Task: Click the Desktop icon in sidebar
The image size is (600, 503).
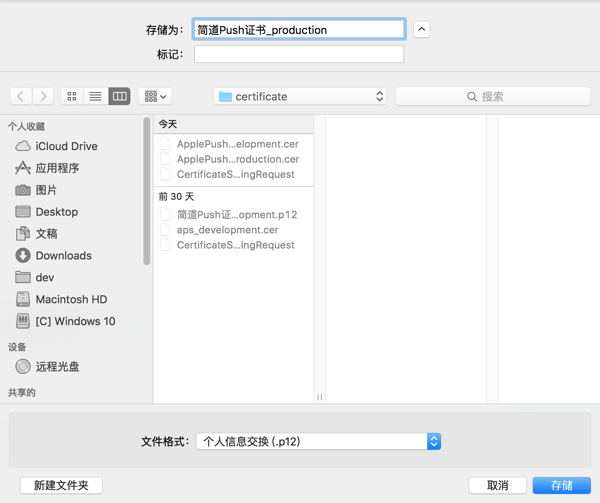Action: (23, 212)
